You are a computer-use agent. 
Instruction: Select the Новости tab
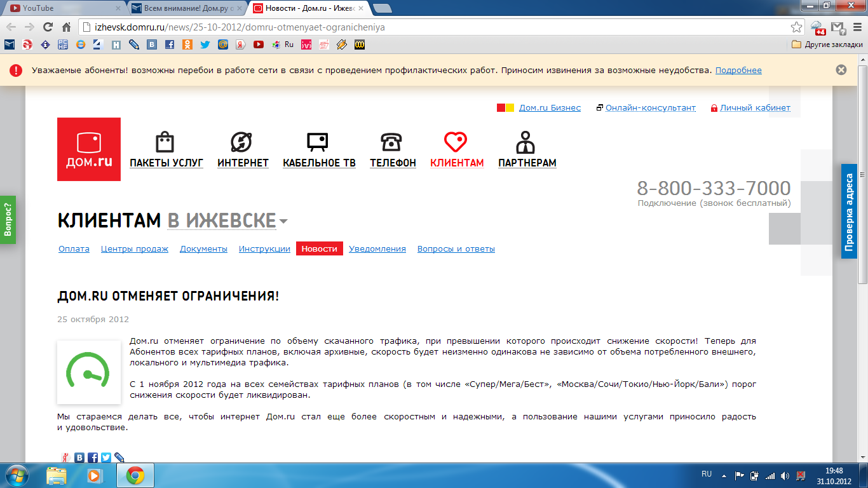tap(320, 248)
